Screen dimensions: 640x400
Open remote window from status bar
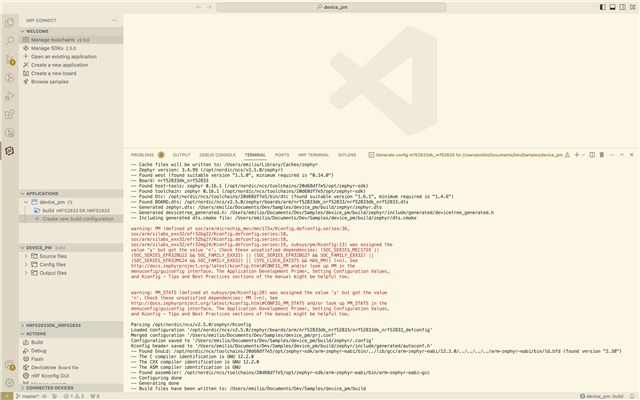(x=7, y=396)
